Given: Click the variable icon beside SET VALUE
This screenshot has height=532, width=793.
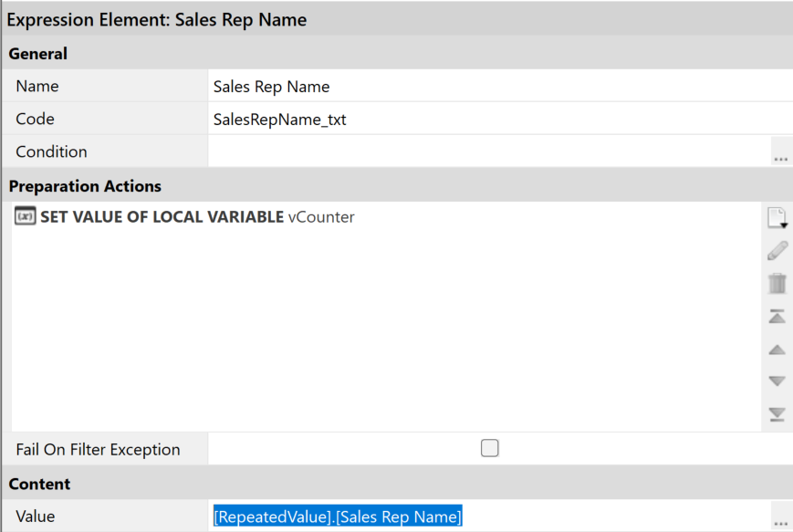Looking at the screenshot, I should [26, 217].
